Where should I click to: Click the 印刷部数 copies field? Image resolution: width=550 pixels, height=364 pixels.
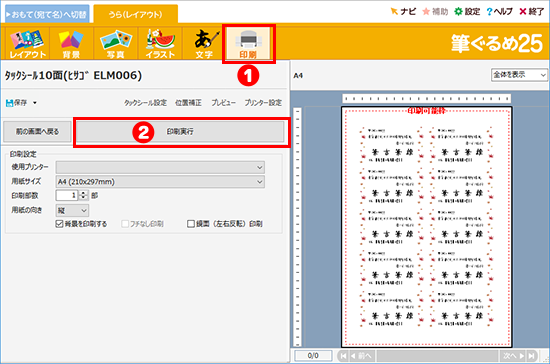67,195
